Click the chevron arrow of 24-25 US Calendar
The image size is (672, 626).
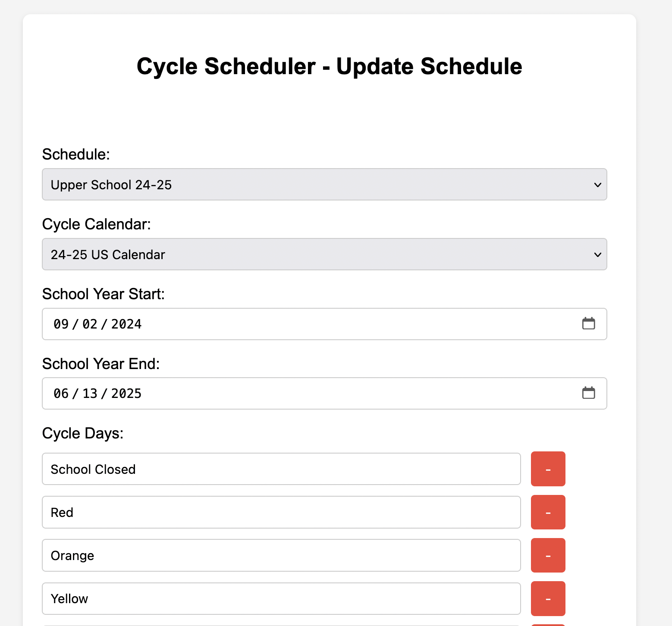pyautogui.click(x=597, y=255)
